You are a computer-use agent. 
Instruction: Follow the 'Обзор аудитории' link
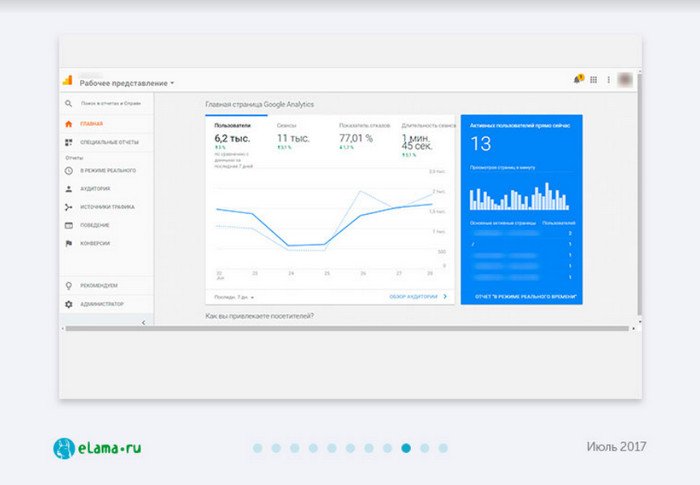click(418, 297)
